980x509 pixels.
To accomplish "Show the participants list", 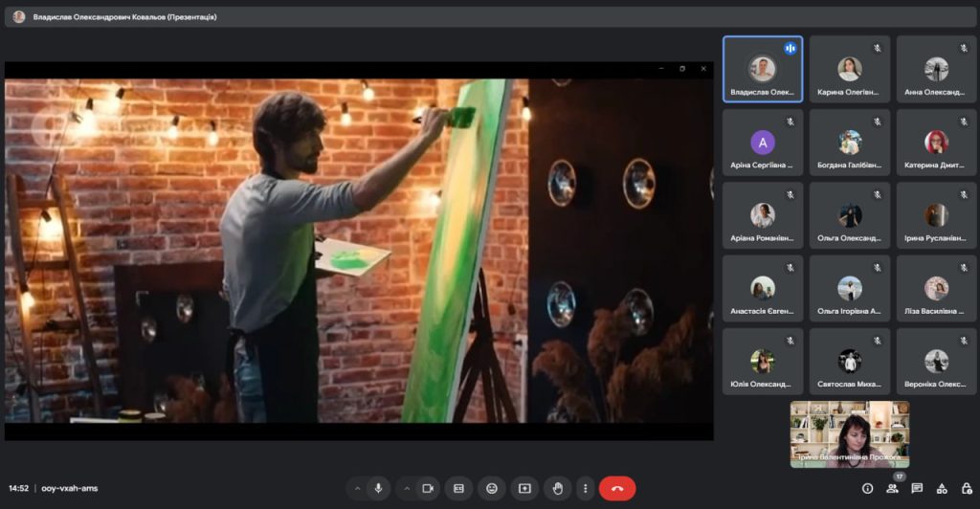I will [x=892, y=488].
